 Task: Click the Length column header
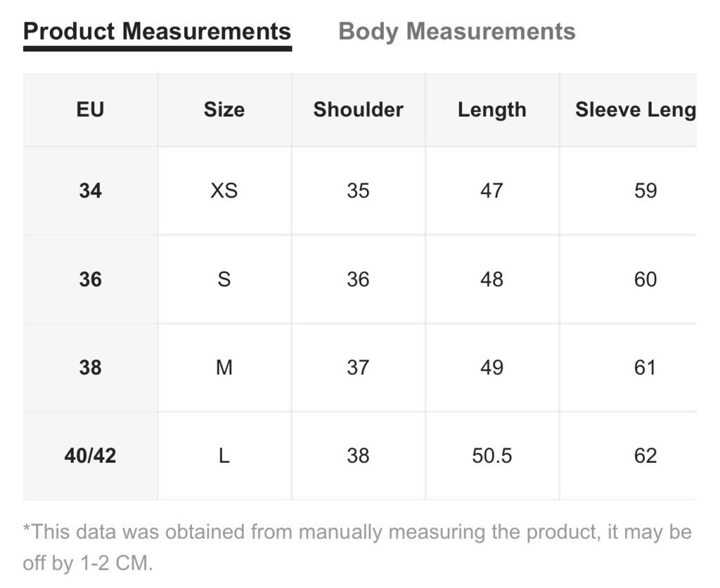click(492, 110)
